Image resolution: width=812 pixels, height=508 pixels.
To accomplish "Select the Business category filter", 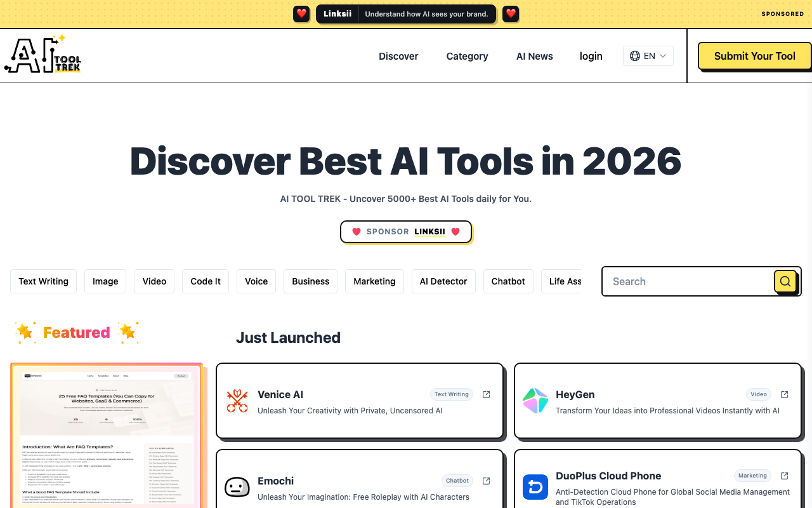I will coord(311,281).
